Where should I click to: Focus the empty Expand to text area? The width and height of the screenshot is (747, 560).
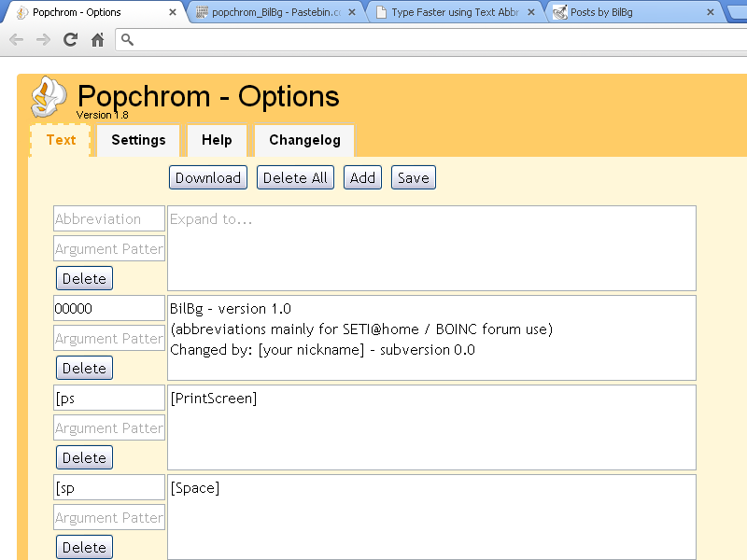point(431,248)
